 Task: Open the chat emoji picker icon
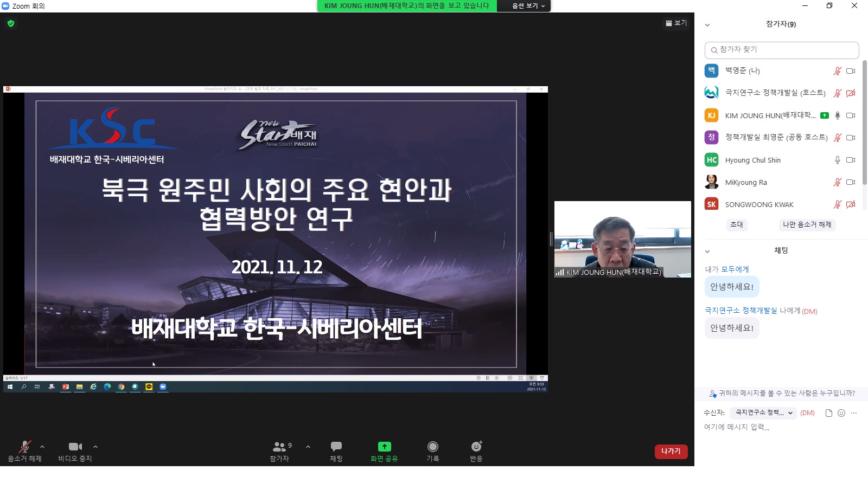tap(841, 413)
